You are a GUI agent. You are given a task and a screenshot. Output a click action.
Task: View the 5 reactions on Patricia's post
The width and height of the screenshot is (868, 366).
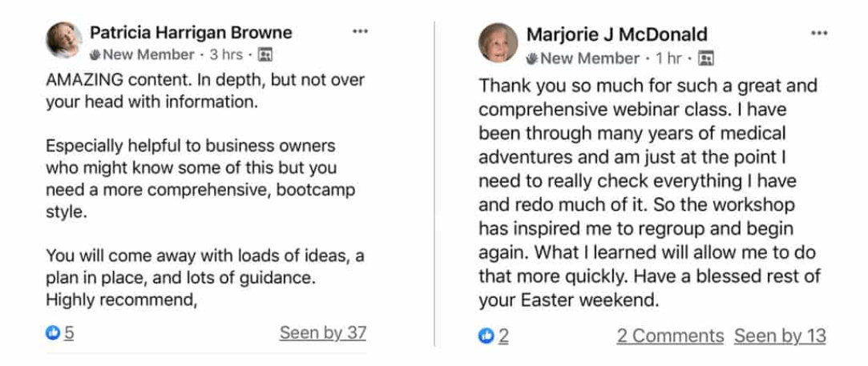tap(69, 333)
